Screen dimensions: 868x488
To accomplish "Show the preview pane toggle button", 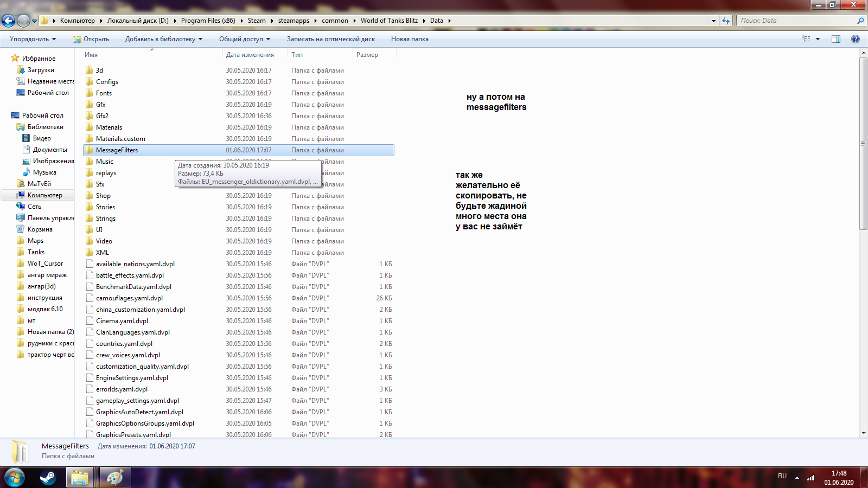I will (x=836, y=39).
